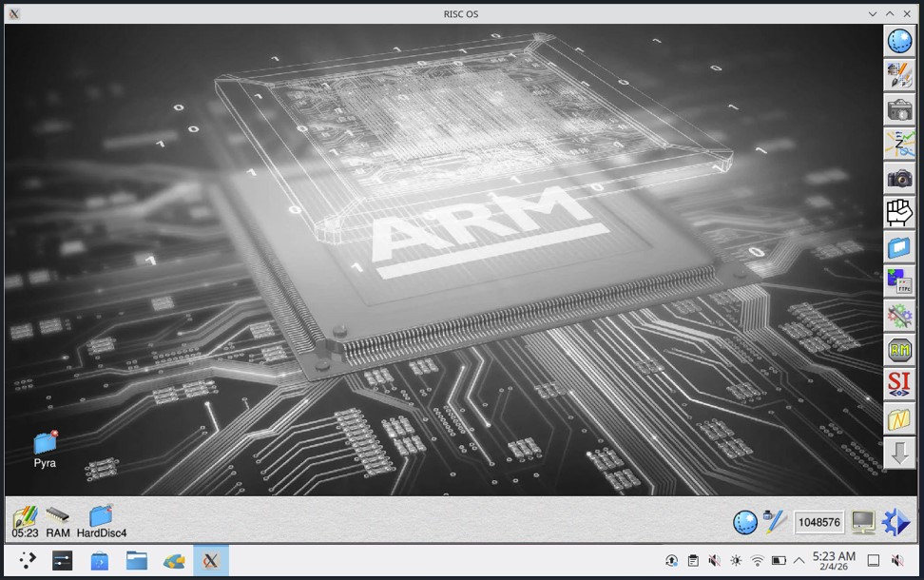Click the 1048576 memory indicator
Screen dimensions: 924x580
click(818, 522)
